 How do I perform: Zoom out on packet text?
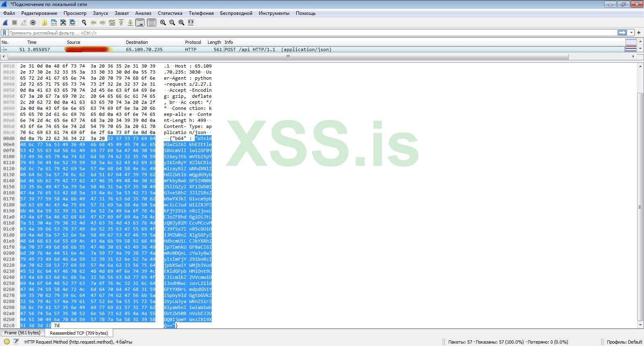point(172,23)
